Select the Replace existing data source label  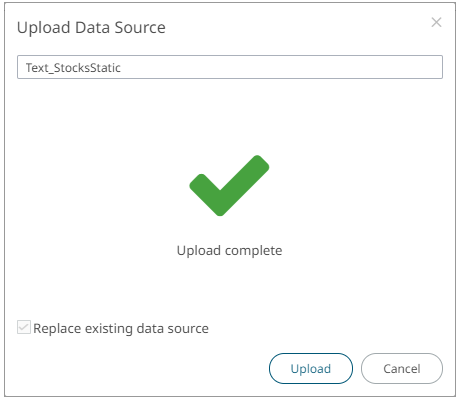(121, 328)
